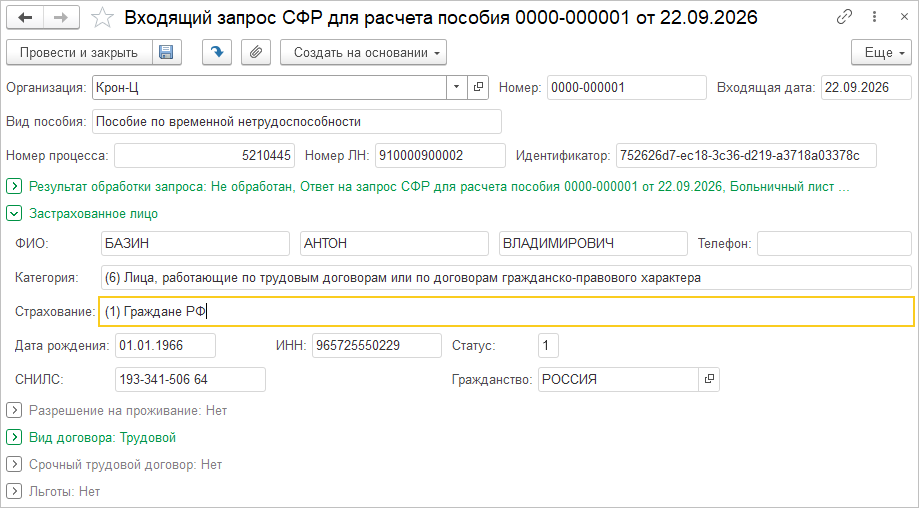Open Создать на основании dropdown menu
Viewport: 919px width, 508px height.
(x=363, y=52)
